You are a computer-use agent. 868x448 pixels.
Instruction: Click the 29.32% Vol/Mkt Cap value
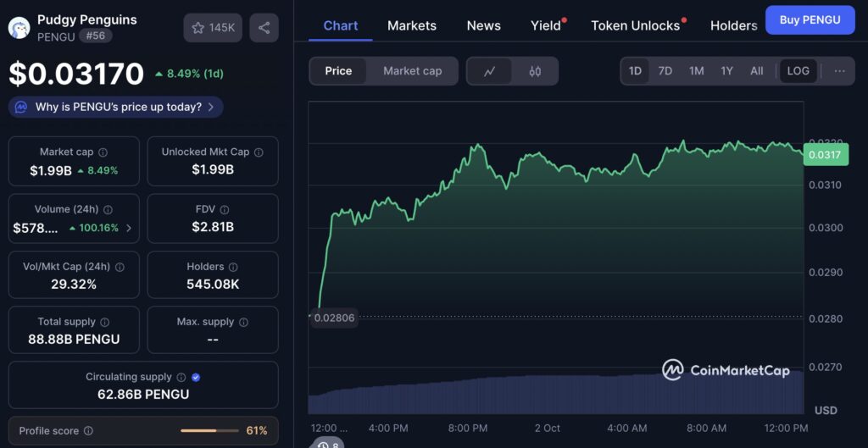pyautogui.click(x=74, y=285)
